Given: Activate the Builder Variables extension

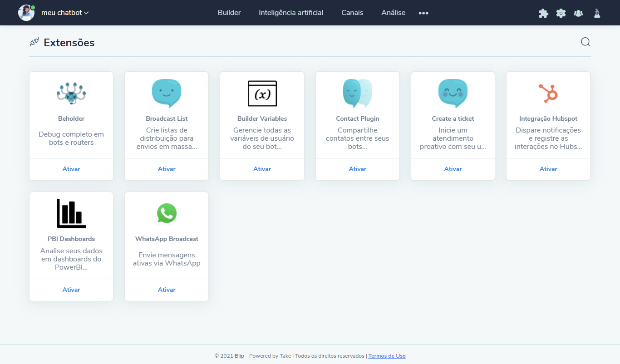Looking at the screenshot, I should point(262,169).
